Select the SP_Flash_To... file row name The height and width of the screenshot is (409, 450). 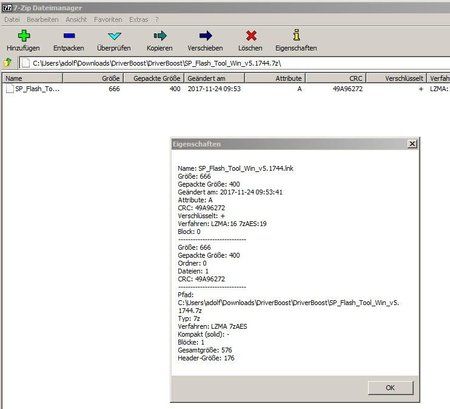pyautogui.click(x=37, y=89)
